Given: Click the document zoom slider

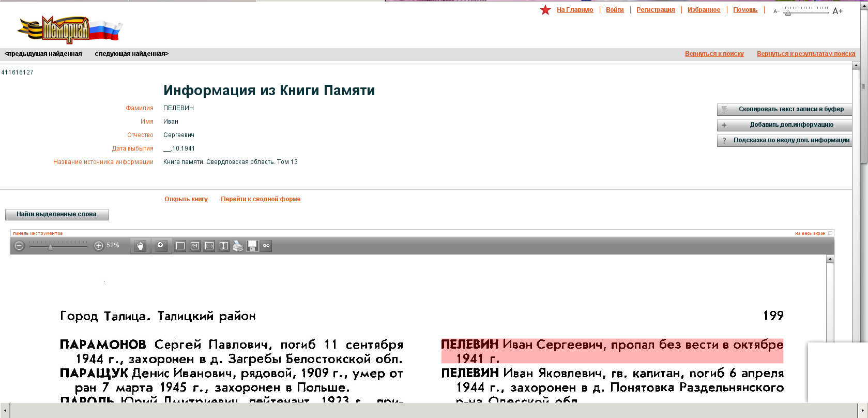Looking at the screenshot, I should coord(58,247).
